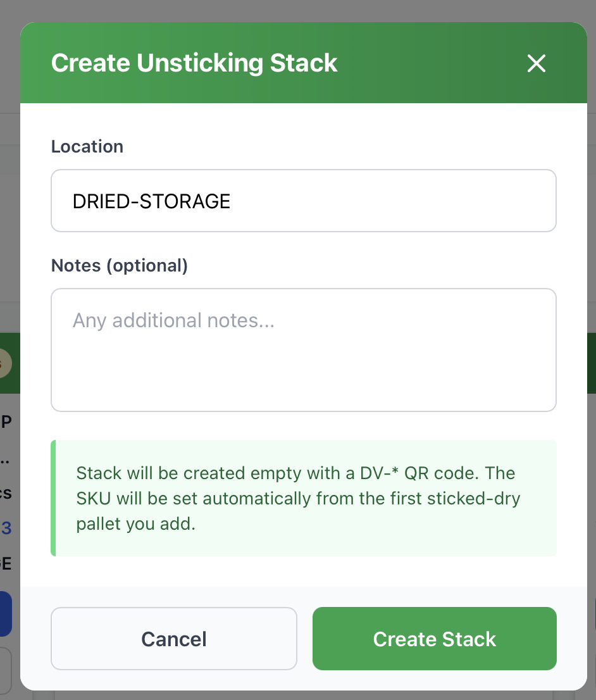Close the Create Unsticking Stack dialog

tap(537, 63)
